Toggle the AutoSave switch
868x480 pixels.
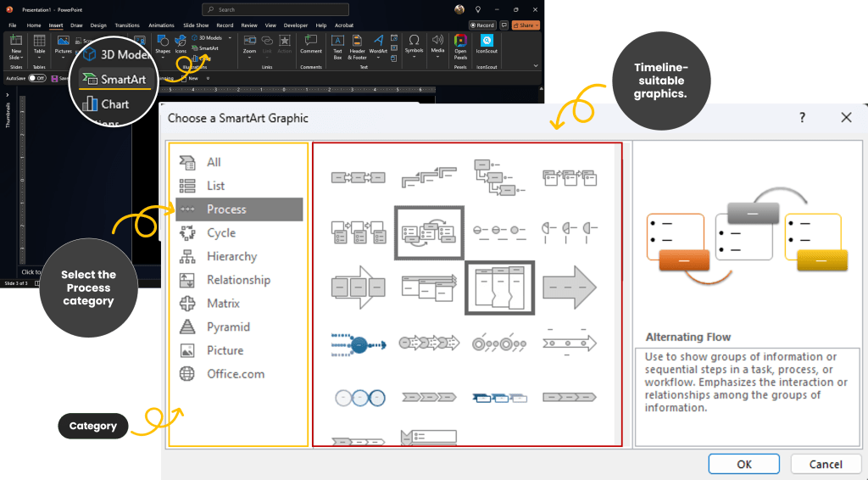37,78
